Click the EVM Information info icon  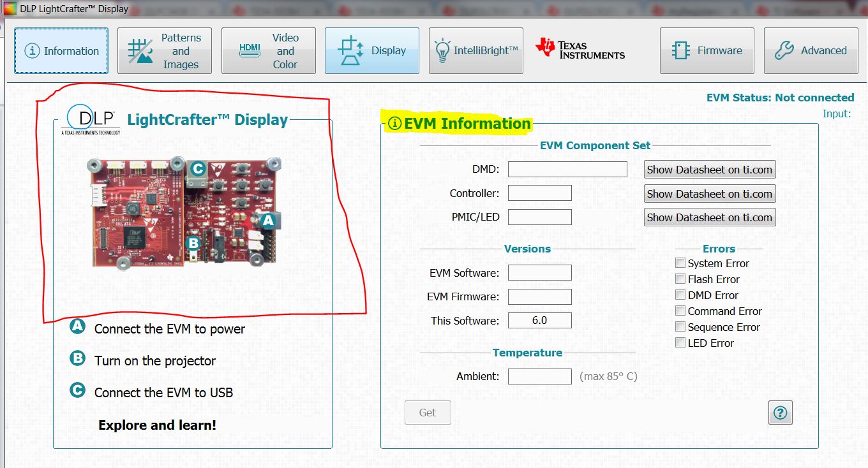(x=395, y=124)
